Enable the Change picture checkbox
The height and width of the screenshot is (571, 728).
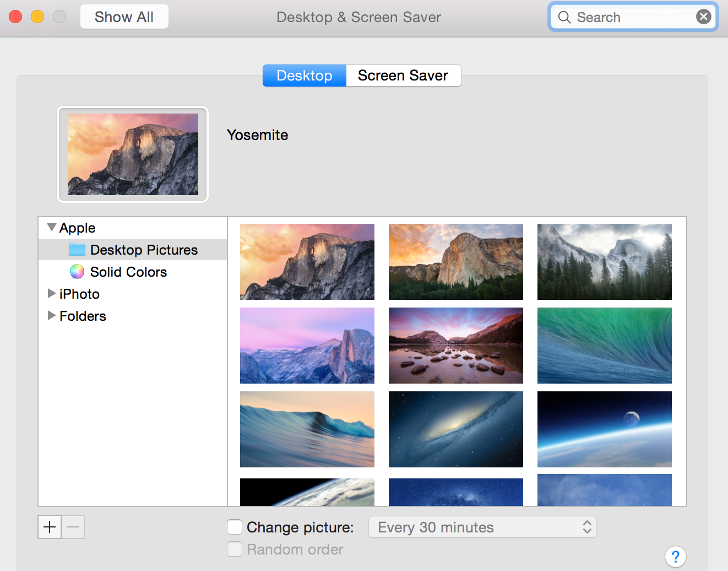(x=235, y=527)
